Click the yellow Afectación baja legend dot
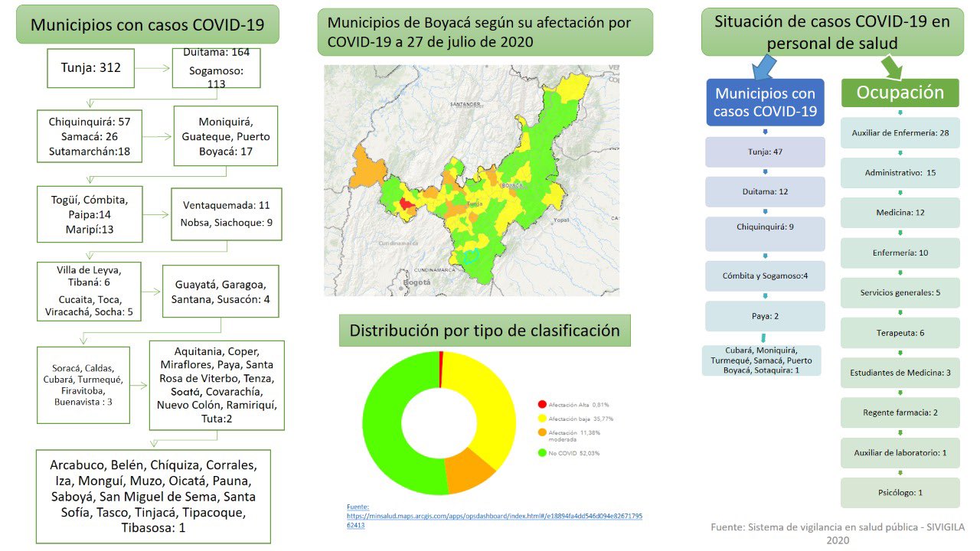The width and height of the screenshot is (980, 551). pos(542,419)
